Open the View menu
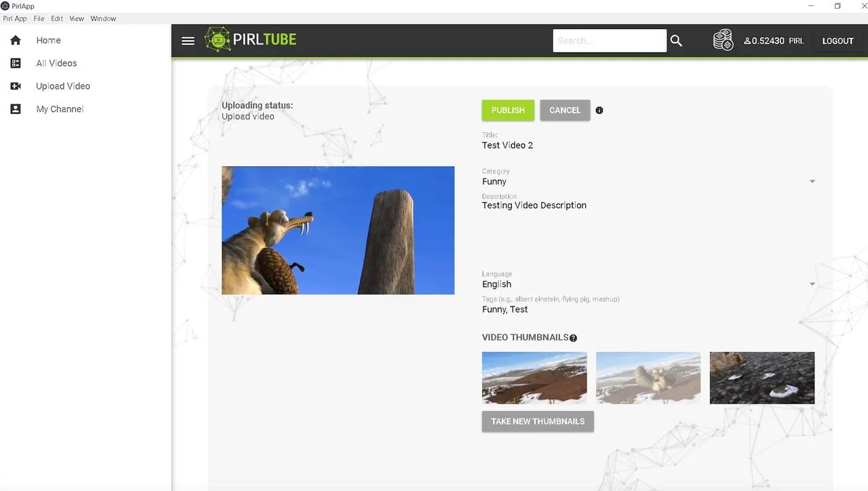 [77, 19]
